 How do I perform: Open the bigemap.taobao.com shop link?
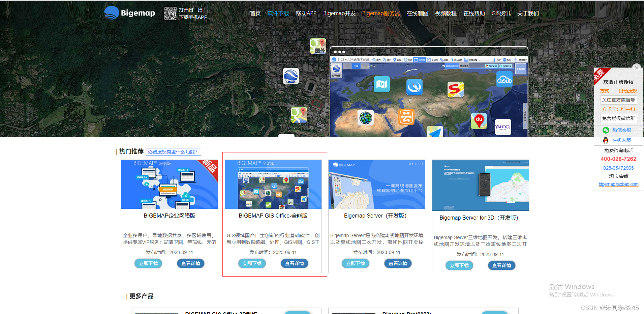pos(618,184)
